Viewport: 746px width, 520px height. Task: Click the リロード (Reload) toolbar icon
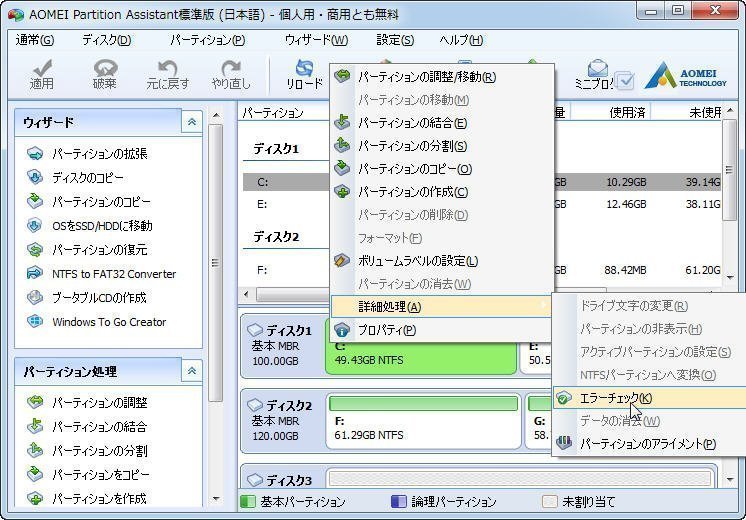click(x=304, y=75)
